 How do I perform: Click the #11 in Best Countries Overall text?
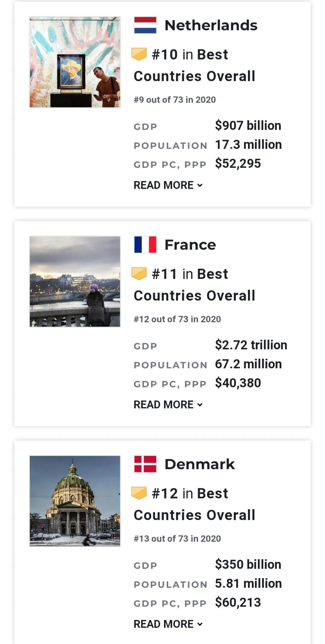coord(194,285)
